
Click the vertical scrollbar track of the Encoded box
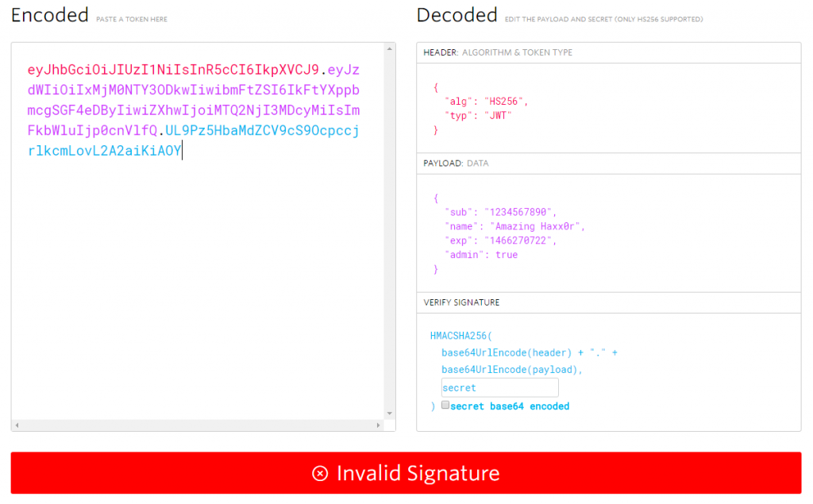click(x=389, y=238)
